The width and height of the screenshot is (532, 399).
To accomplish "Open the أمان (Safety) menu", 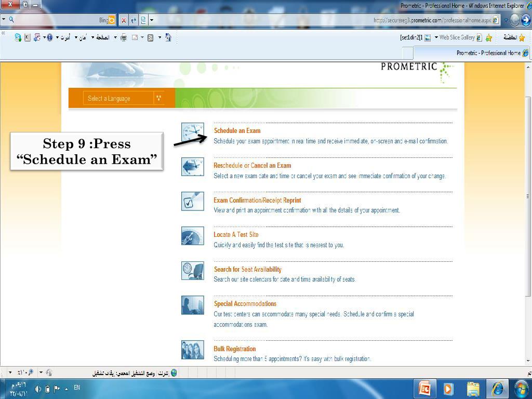I will (82, 37).
